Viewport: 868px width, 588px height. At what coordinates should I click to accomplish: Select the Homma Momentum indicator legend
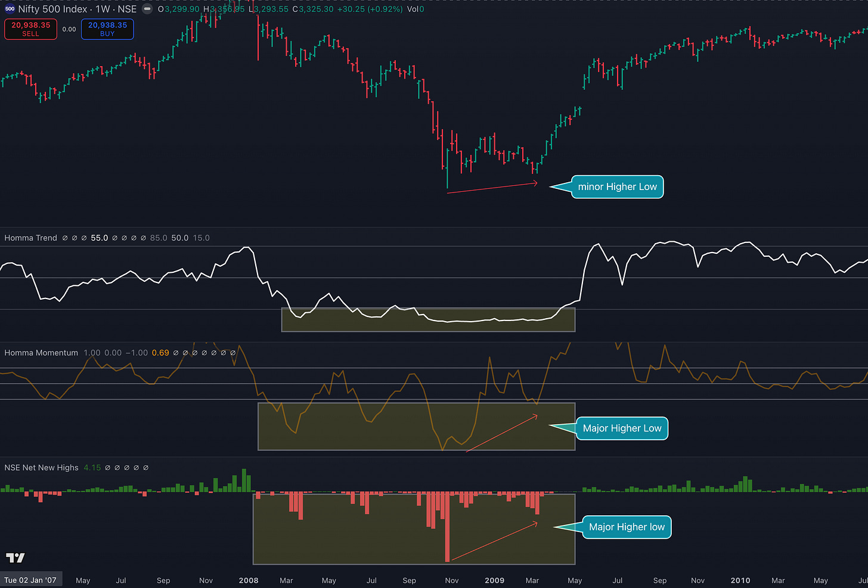pyautogui.click(x=41, y=353)
